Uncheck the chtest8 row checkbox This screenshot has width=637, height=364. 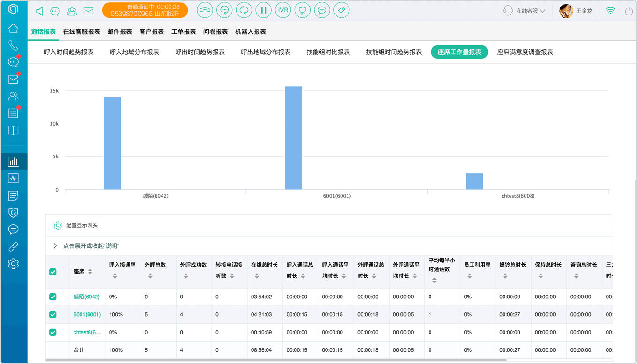pyautogui.click(x=53, y=332)
